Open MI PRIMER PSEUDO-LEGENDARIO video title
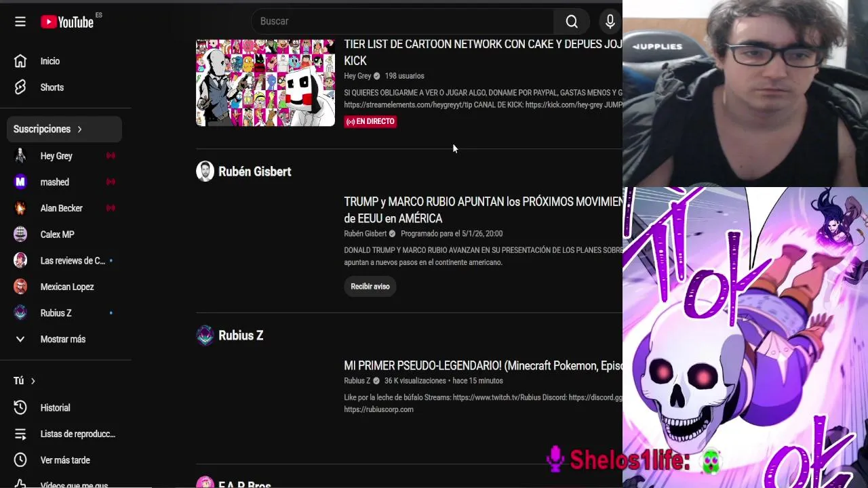Viewport: 868px width, 488px height. [483, 366]
